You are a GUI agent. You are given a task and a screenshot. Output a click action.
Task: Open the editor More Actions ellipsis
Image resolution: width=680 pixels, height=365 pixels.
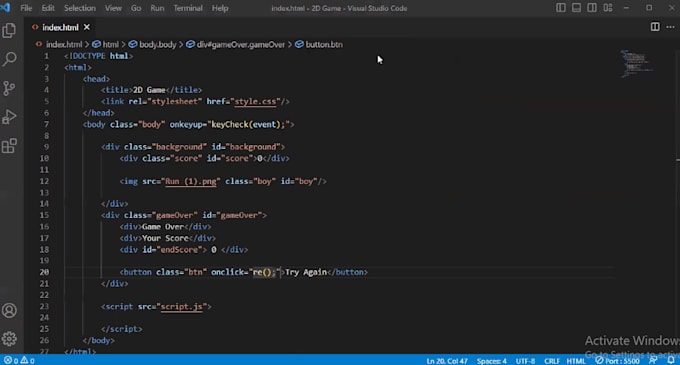tap(670, 27)
